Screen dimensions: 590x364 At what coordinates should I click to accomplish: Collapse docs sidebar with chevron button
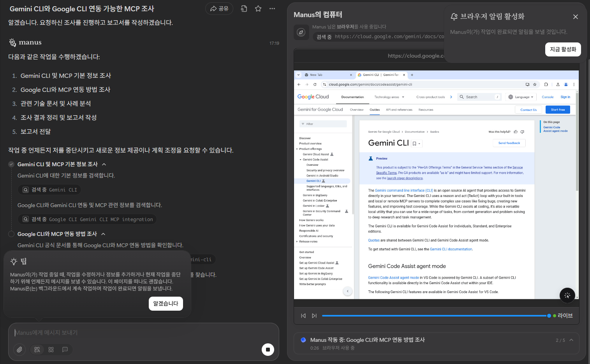point(348,291)
